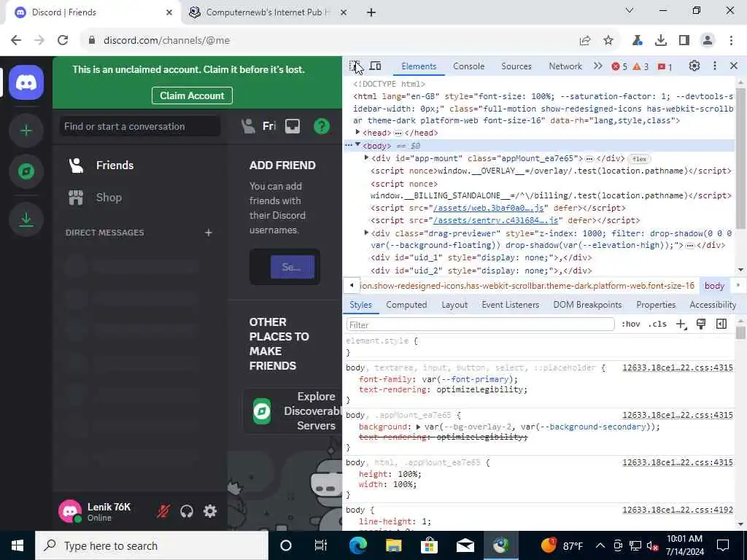
Task: Unmute the microphone icon beside Lenik 76K
Action: point(163,511)
